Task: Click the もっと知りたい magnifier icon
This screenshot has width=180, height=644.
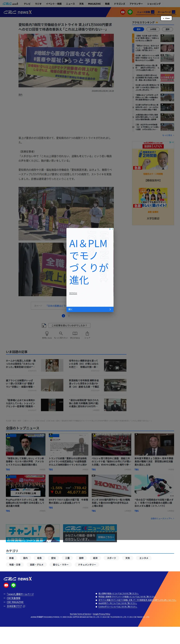Action: click(x=61, y=333)
